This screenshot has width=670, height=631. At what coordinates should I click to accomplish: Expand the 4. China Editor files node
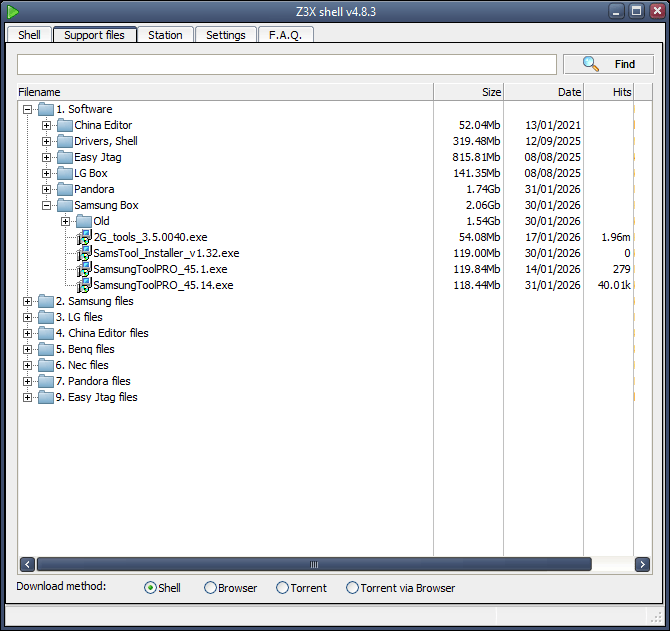coord(27,333)
